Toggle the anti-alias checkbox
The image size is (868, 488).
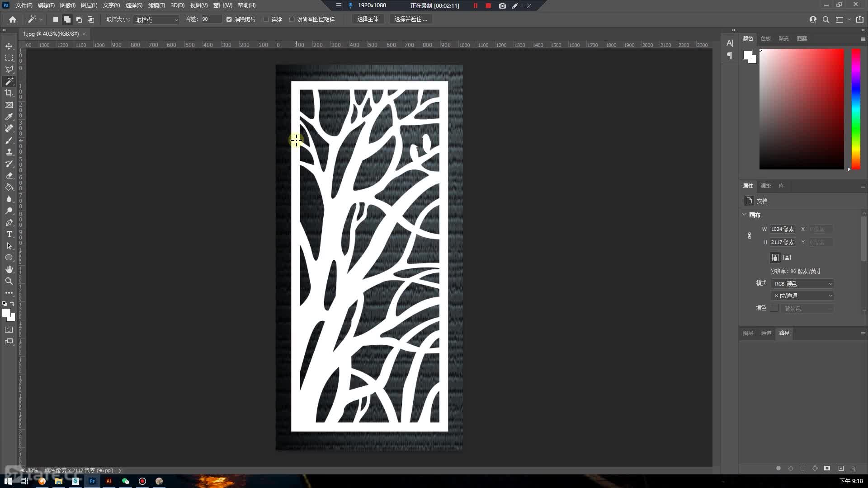pos(229,19)
